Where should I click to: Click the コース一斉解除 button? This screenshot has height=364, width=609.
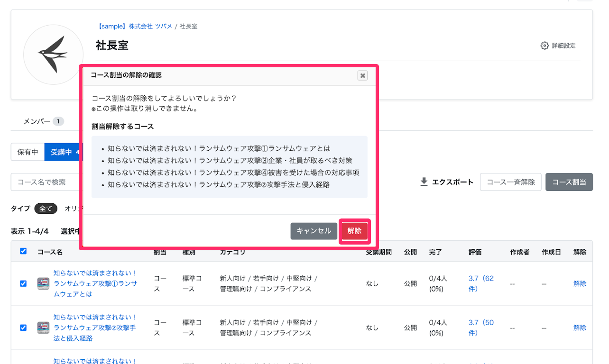tap(510, 182)
